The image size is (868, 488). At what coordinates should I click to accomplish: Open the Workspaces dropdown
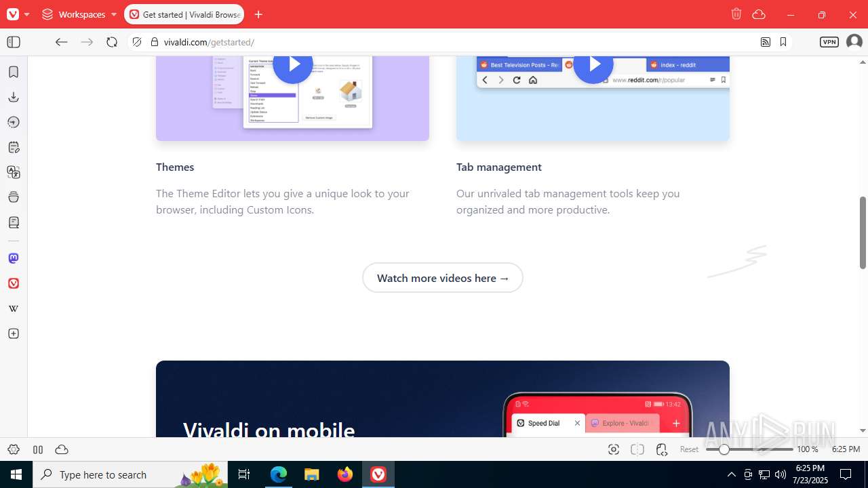pos(79,14)
